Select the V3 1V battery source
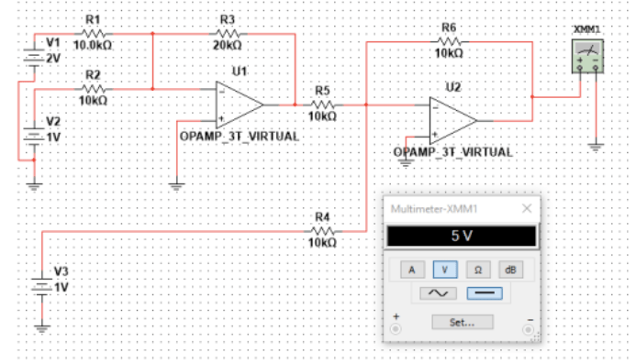 (x=42, y=287)
